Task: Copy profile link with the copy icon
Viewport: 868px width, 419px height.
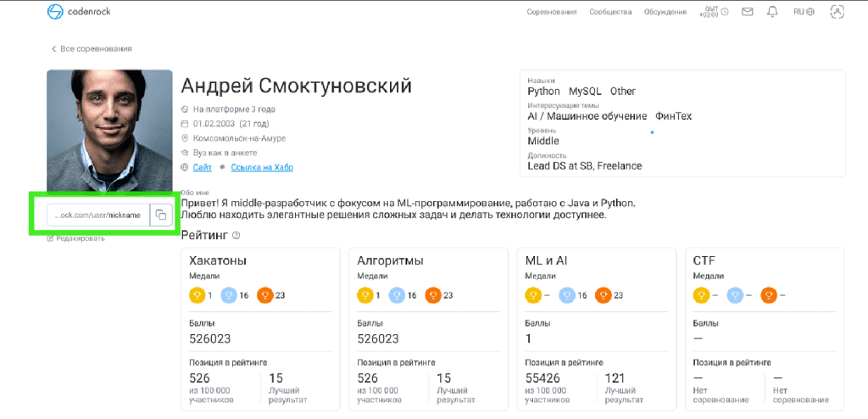Action: [x=160, y=215]
